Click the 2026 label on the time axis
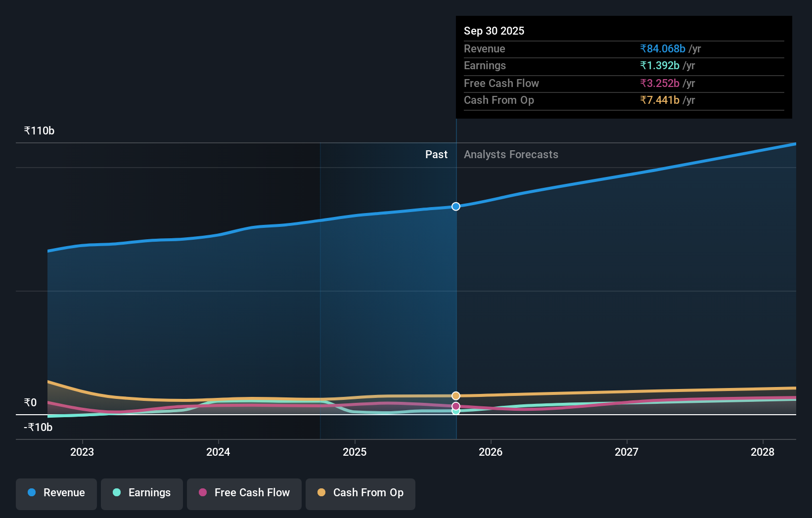 [x=491, y=452]
